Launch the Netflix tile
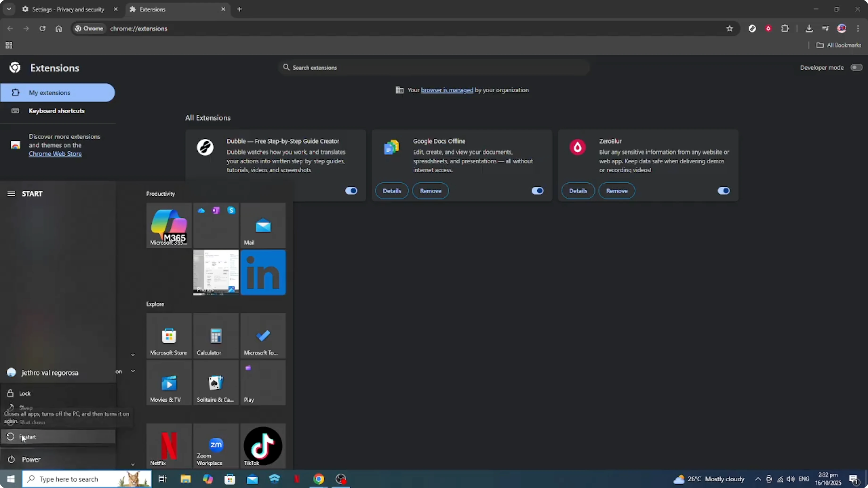The width and height of the screenshot is (868, 488). pos(169,446)
